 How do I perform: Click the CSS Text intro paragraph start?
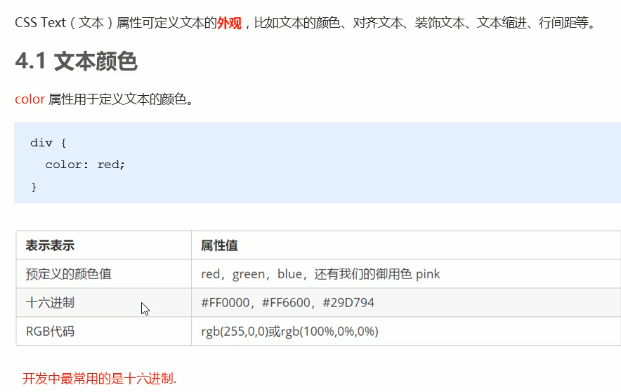click(x=40, y=23)
